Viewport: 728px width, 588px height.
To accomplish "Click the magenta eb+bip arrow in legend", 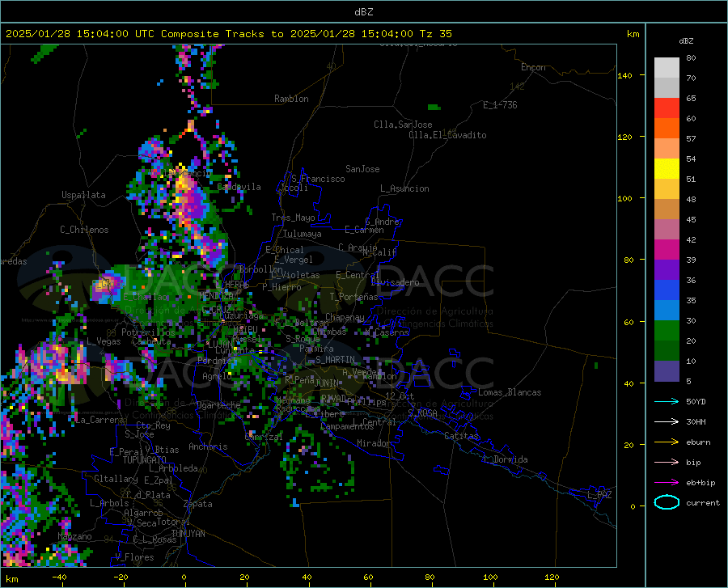I will pyautogui.click(x=667, y=483).
